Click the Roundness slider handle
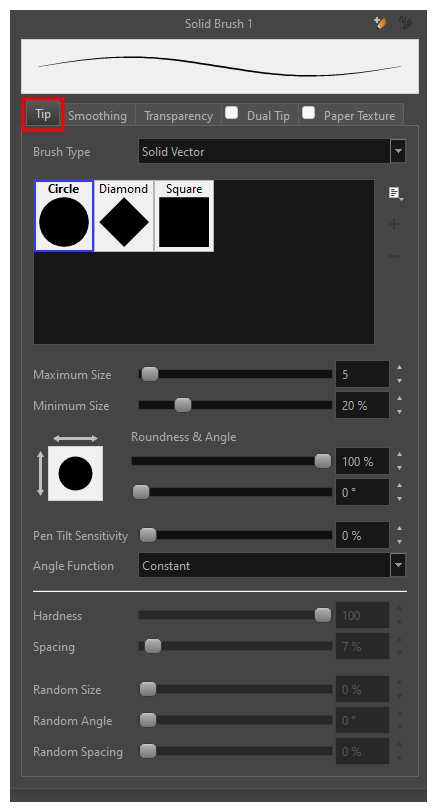 (323, 461)
